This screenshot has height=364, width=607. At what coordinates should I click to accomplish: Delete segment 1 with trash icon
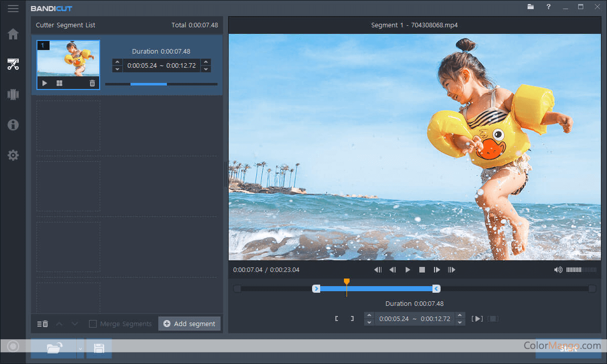tap(92, 83)
